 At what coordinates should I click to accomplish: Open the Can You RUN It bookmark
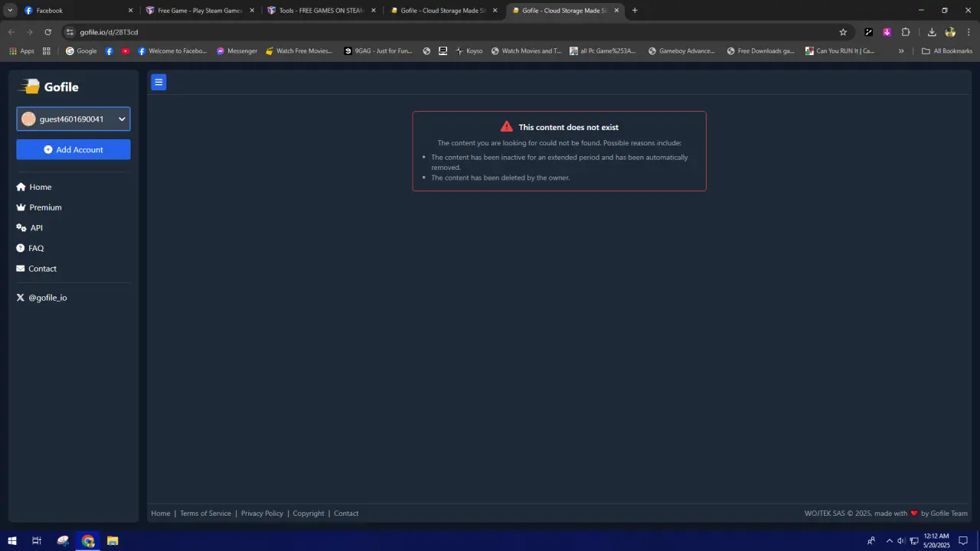[x=840, y=51]
